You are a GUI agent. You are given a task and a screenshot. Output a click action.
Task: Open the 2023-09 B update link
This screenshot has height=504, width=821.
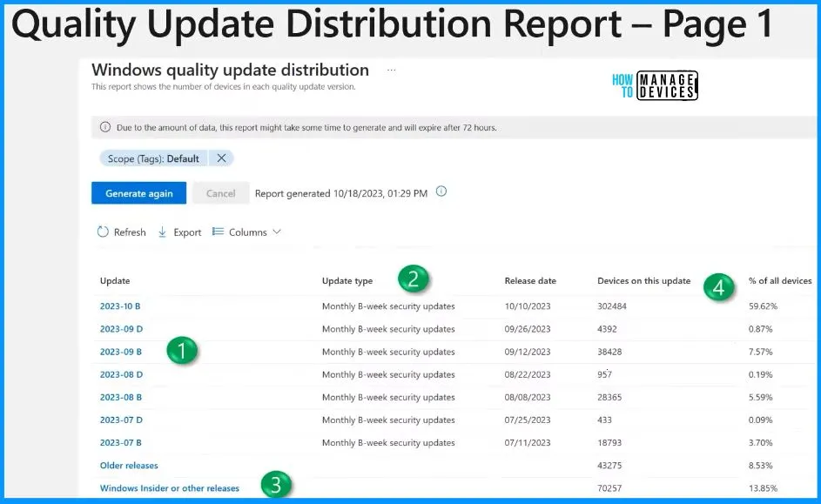click(x=121, y=352)
